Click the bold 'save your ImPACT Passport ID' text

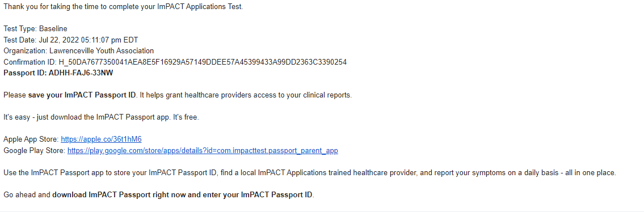(82, 95)
